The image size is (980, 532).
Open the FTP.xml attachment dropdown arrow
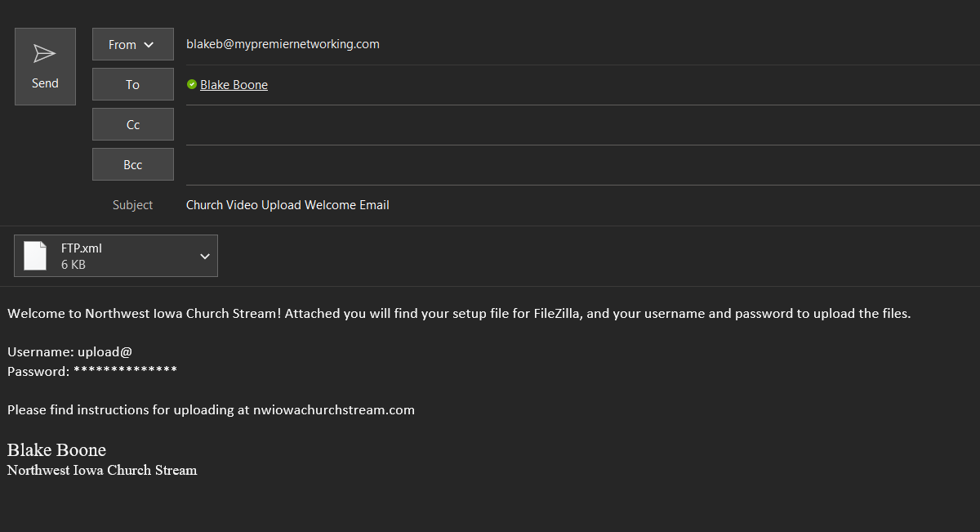pos(205,257)
